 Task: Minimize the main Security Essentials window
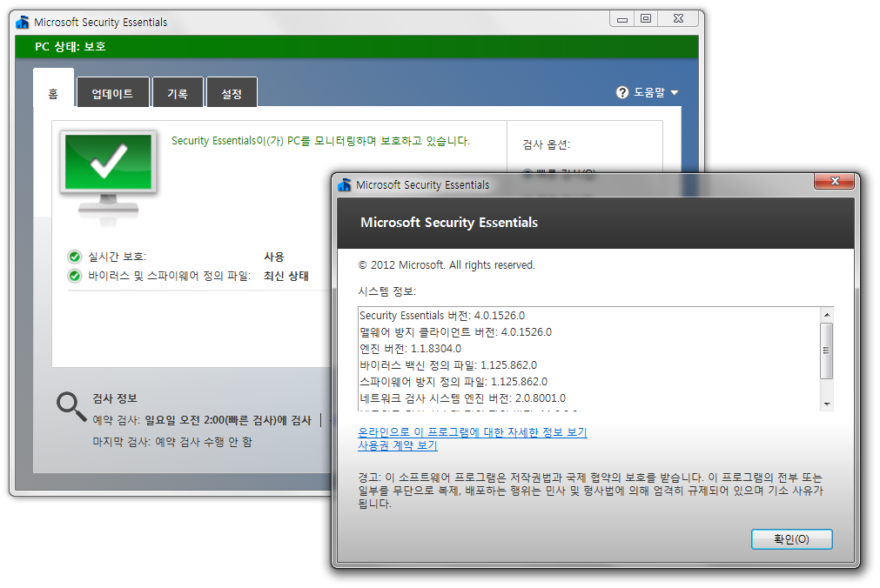click(x=621, y=19)
